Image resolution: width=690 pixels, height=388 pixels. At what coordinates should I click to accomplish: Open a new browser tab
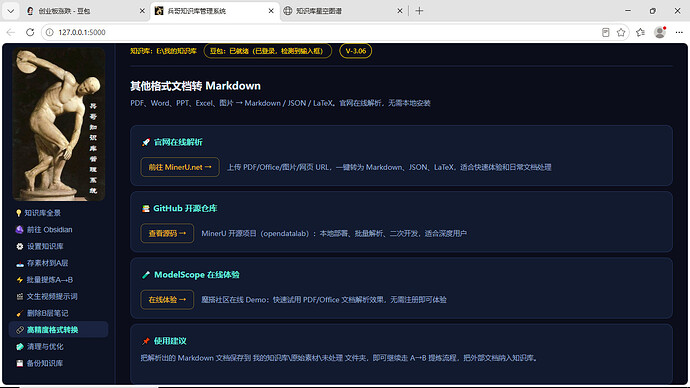(419, 11)
